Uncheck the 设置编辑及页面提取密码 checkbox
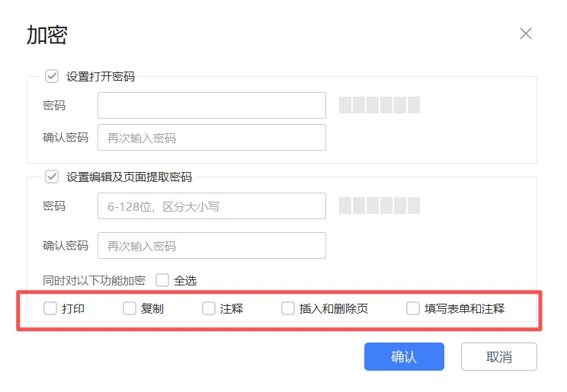This screenshot has height=392, width=567. click(x=52, y=177)
